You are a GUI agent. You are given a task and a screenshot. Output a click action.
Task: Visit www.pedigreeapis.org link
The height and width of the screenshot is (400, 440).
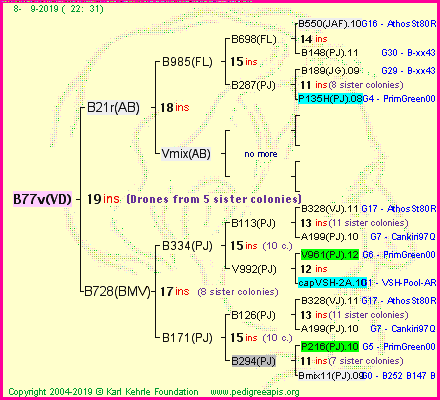(x=255, y=392)
